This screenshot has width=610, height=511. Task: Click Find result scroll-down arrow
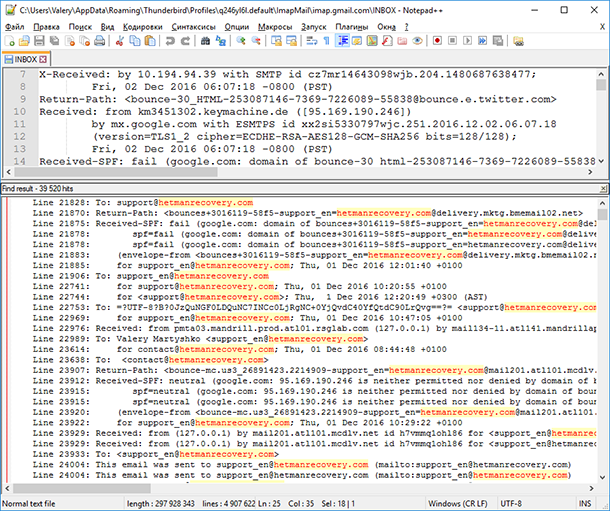(602, 477)
